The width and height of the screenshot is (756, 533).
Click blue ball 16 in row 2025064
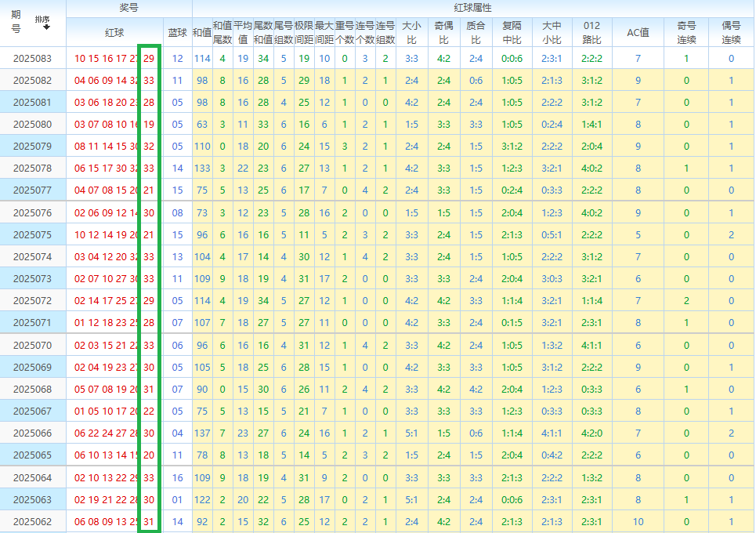177,477
